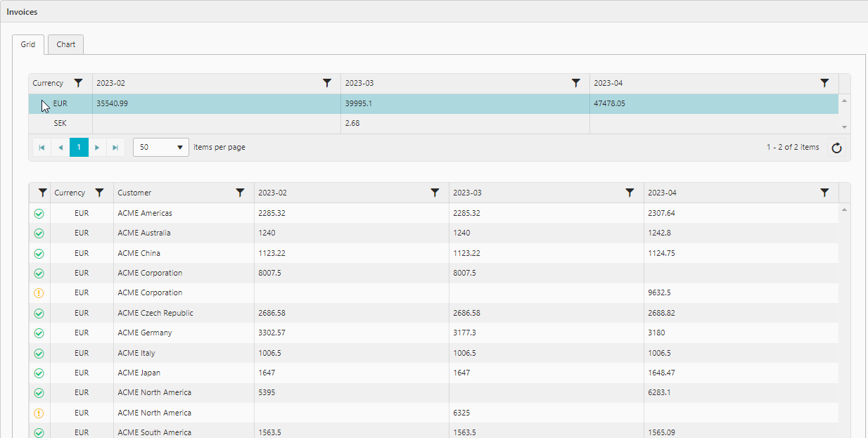Open filter for lower grid 2023-03 column
The height and width of the screenshot is (438, 868).
click(x=630, y=193)
